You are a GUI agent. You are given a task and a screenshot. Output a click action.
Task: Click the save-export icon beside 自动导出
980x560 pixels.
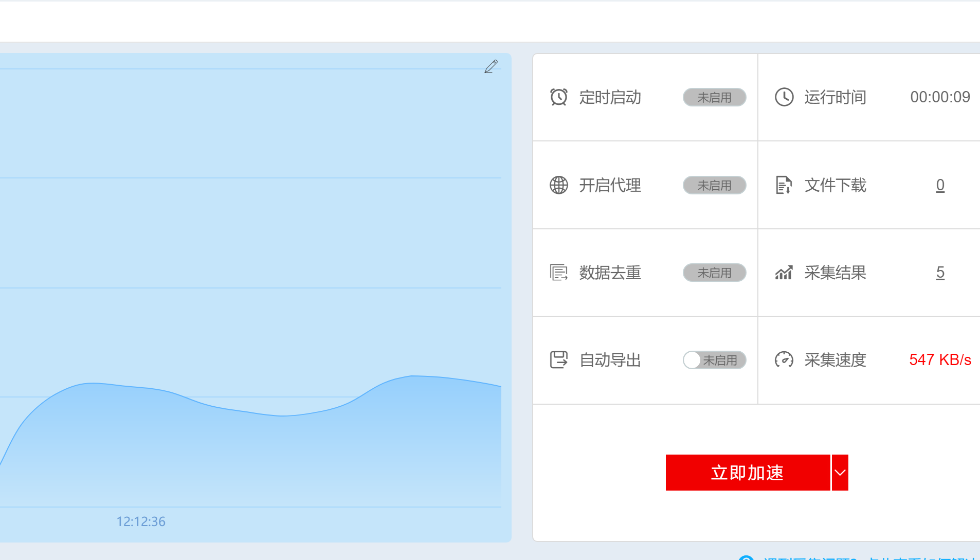click(x=558, y=359)
